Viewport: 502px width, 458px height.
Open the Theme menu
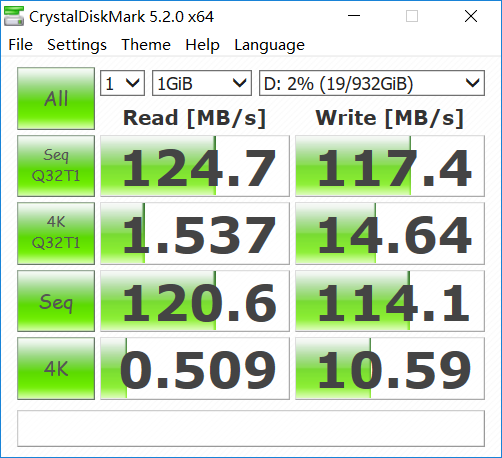coord(146,45)
